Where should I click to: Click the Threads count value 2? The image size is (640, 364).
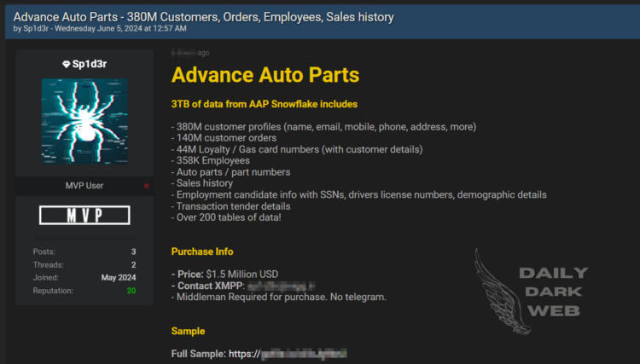[x=133, y=264]
